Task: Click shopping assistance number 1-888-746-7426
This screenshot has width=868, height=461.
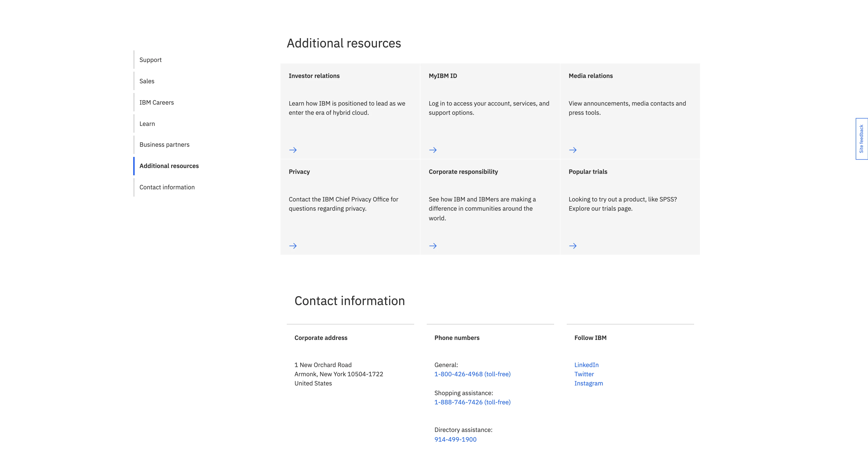Action: coord(473,402)
